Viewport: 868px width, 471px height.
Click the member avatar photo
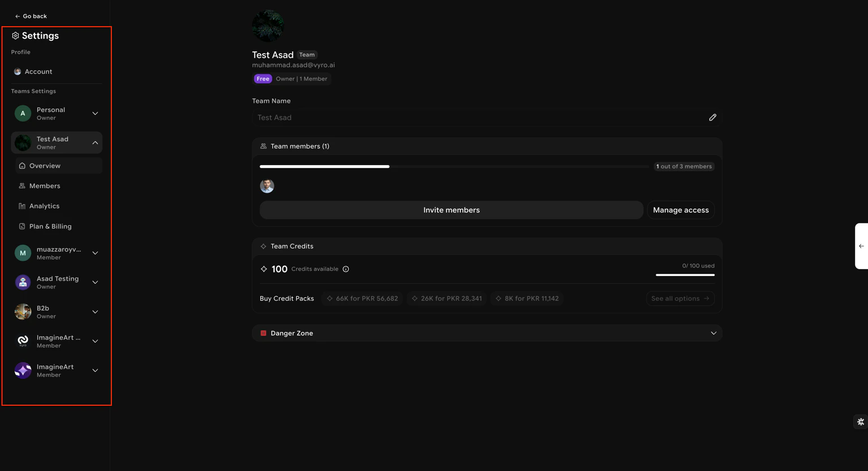(267, 186)
